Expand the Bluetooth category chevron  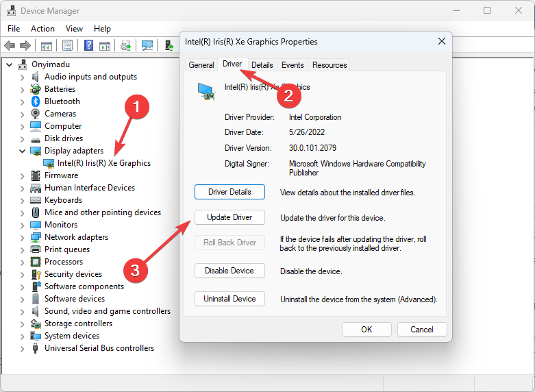coord(22,102)
